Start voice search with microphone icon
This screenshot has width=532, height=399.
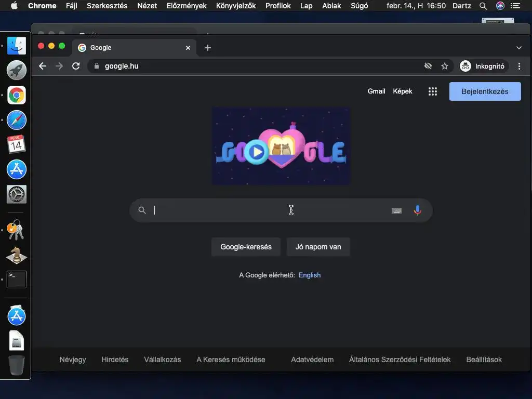click(418, 210)
